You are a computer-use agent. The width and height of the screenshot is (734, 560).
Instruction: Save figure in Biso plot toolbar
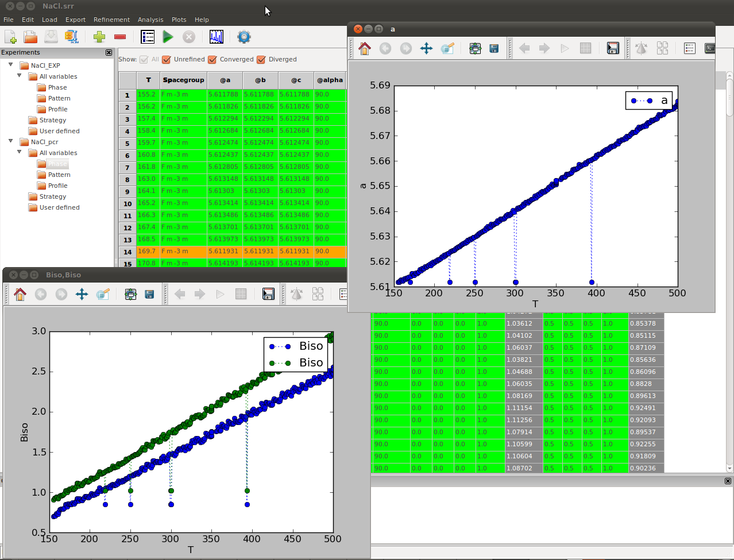tap(149, 294)
